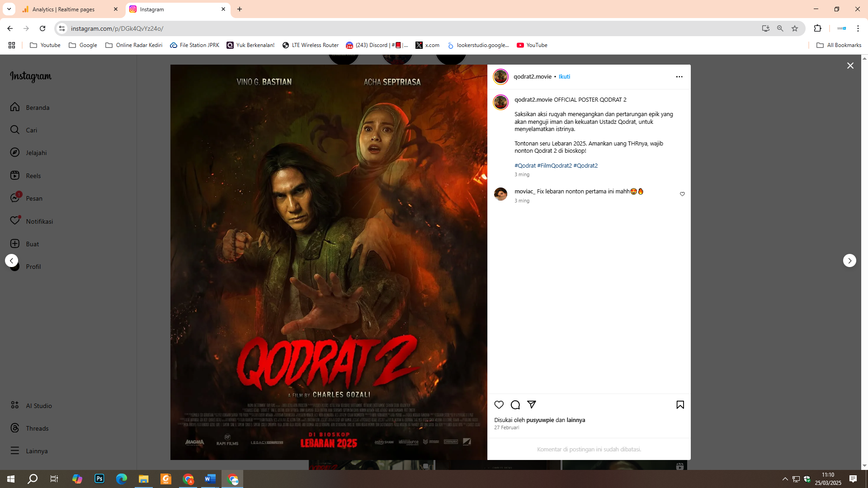The image size is (868, 488).
Task: Click the Qodrat 2 poster image
Action: pos(329,262)
